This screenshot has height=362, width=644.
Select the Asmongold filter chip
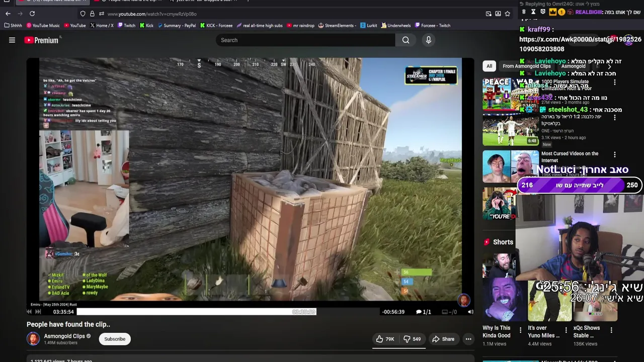tap(573, 66)
